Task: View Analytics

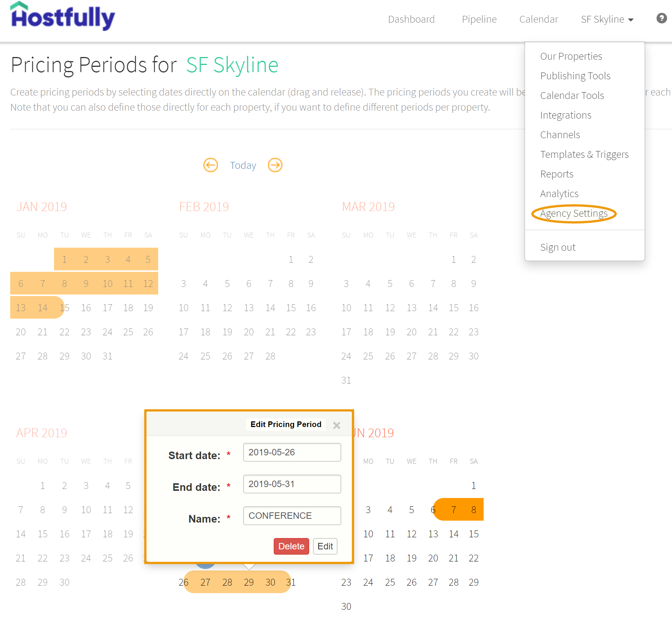Action: pos(559,193)
